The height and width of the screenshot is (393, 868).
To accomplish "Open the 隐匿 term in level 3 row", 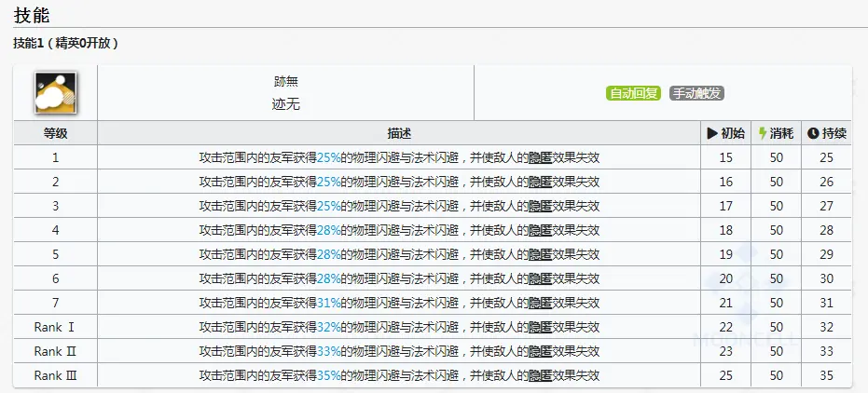I will [541, 206].
